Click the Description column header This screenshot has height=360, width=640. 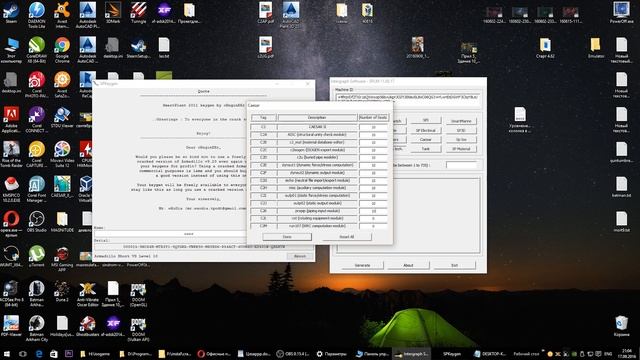317,118
